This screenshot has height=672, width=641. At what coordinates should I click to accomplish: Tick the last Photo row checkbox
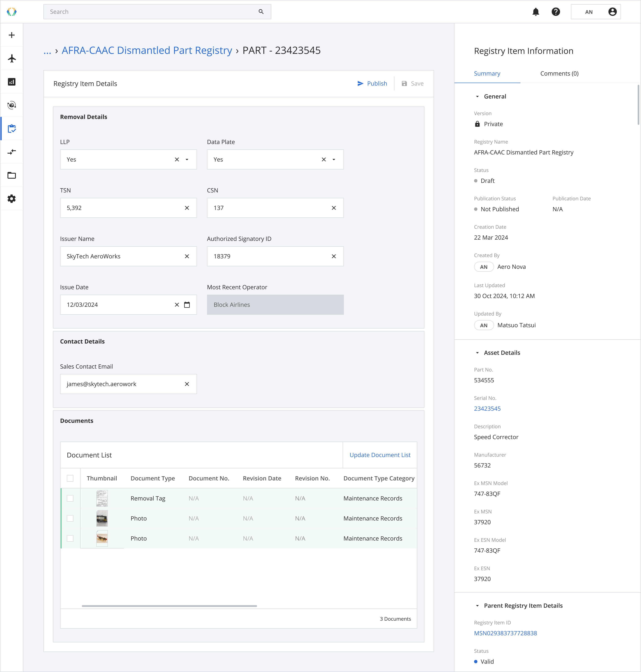(70, 538)
